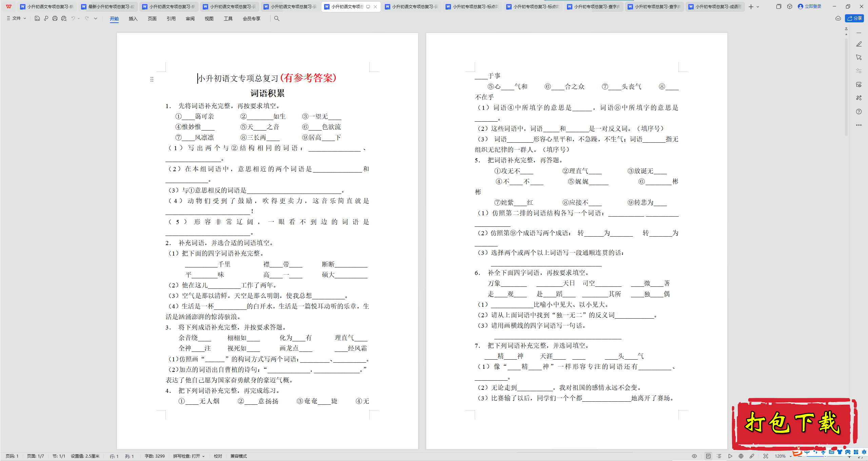Select the selection cursor tool in sidebar
Screen dimensions: 868x461
[x=859, y=57]
